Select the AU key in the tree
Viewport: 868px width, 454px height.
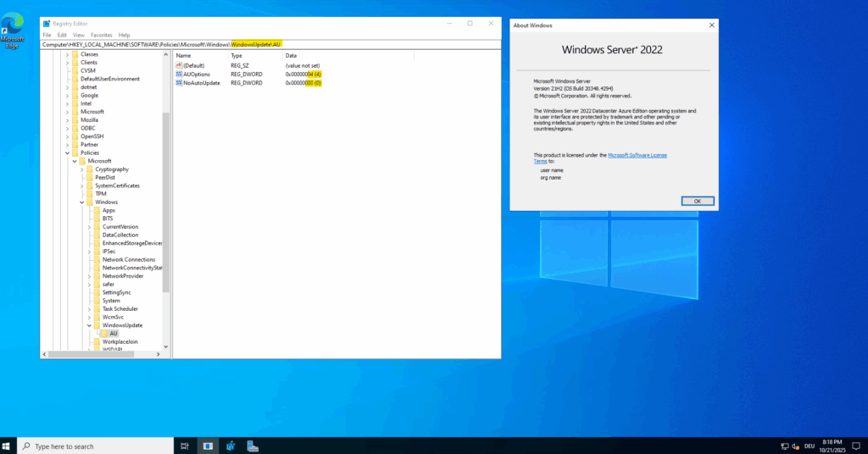(114, 334)
